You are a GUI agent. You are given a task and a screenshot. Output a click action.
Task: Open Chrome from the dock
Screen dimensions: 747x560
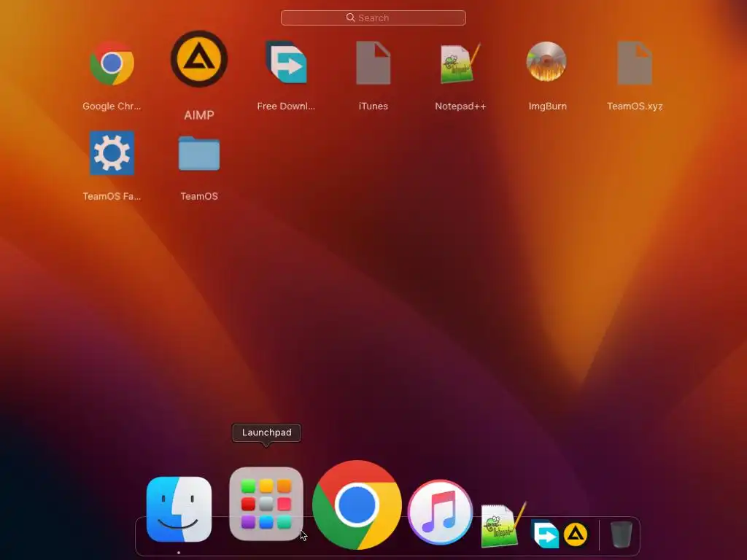pos(357,505)
